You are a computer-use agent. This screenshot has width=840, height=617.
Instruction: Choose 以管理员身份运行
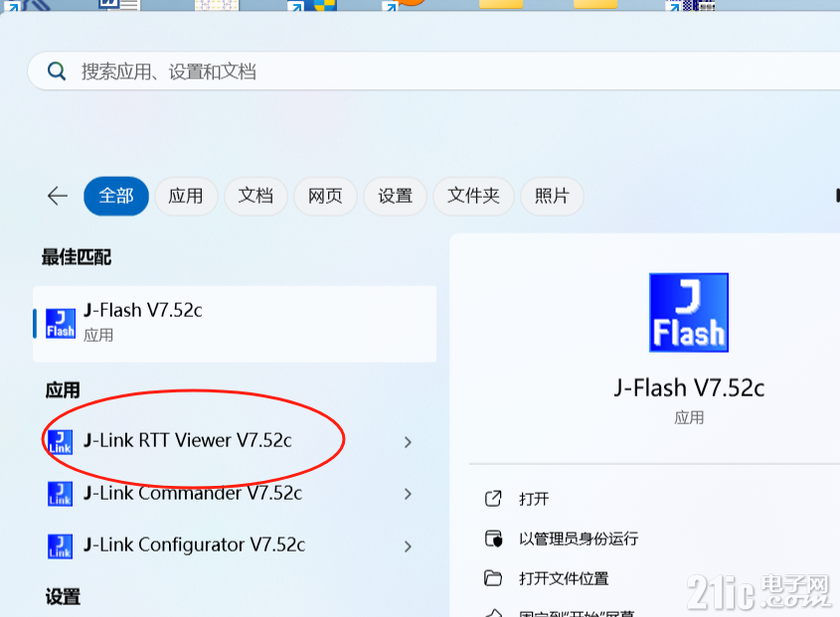click(x=579, y=539)
